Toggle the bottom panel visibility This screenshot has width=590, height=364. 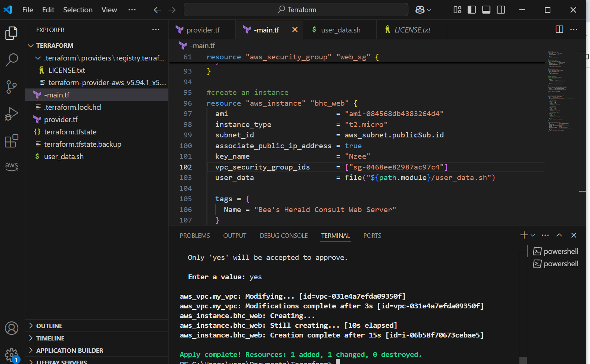[486, 10]
